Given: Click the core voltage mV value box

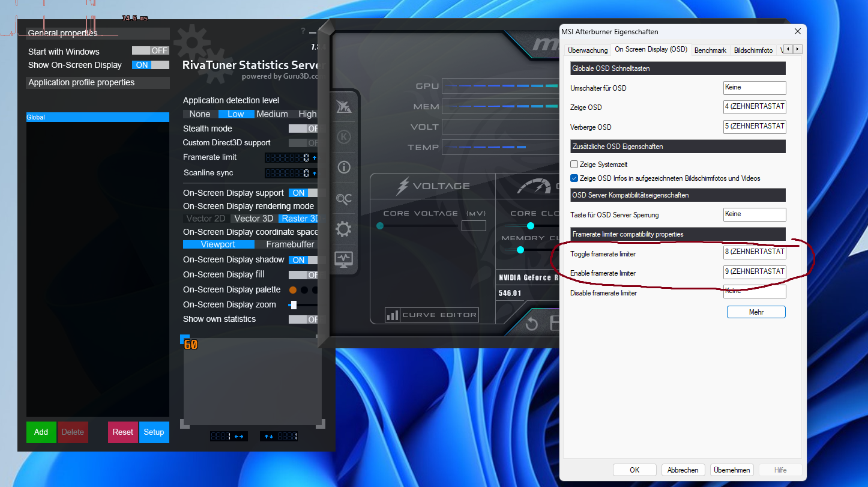Looking at the screenshot, I should (x=474, y=226).
